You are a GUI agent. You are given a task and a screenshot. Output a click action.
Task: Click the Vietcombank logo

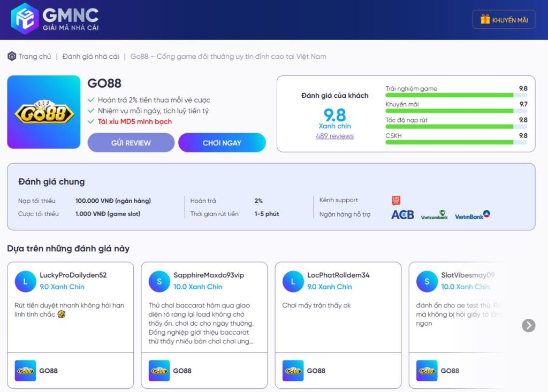click(x=434, y=215)
